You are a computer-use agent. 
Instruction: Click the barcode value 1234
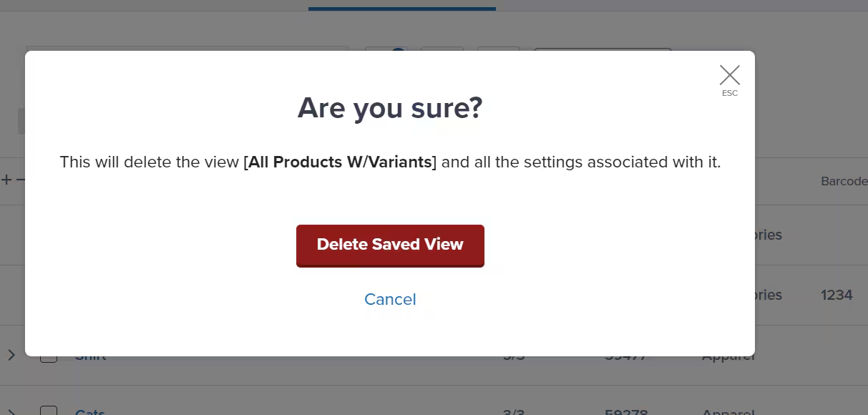836,295
